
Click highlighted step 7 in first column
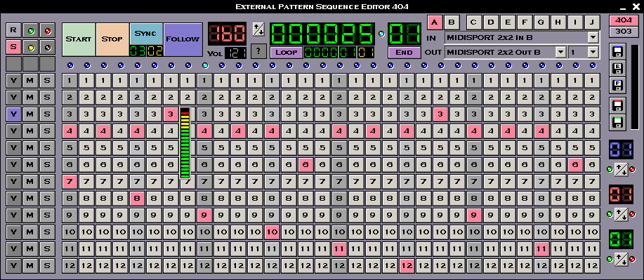click(x=70, y=182)
